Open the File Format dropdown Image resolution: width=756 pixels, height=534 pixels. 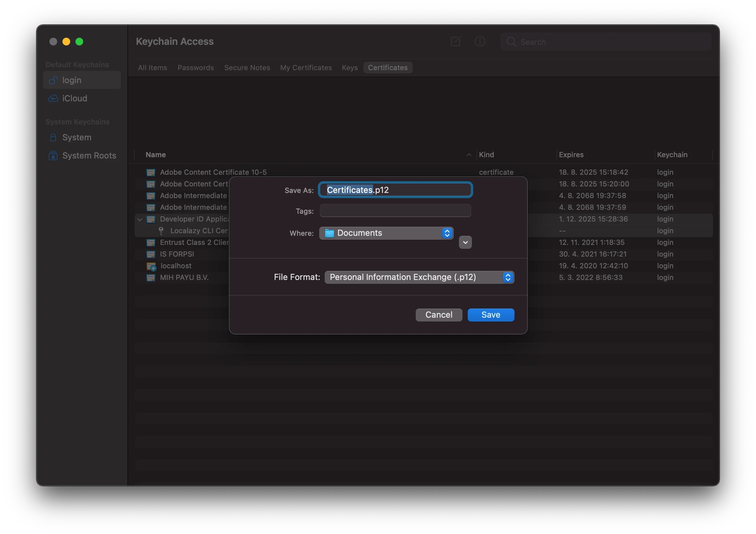pos(419,277)
